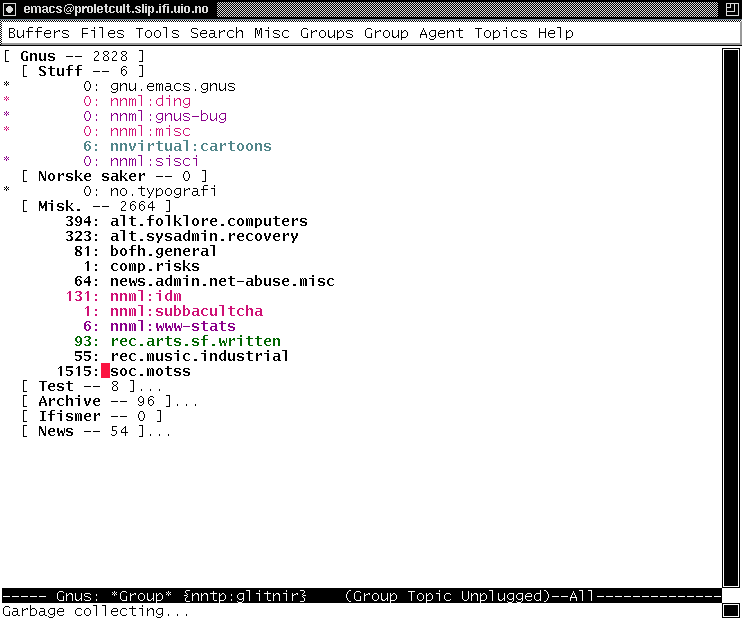
Task: Select the alt.sysadmin.recovery group
Action: click(204, 236)
